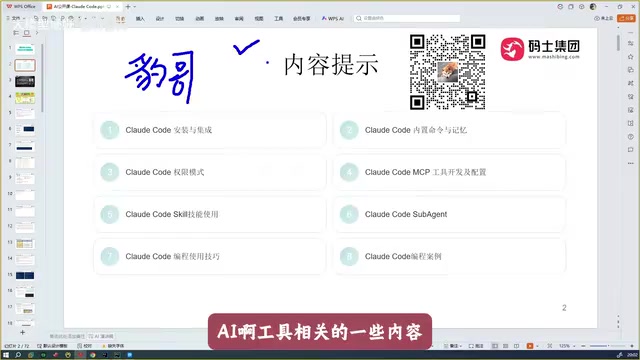This screenshot has height=360, width=640.
Task: Select slide 3 thumbnail with dark image
Action: point(25,81)
